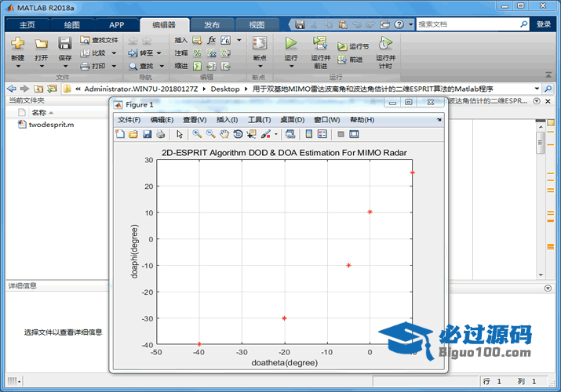Click the Help question mark icon
Viewport: 561px width, 392px height.
tap(399, 24)
